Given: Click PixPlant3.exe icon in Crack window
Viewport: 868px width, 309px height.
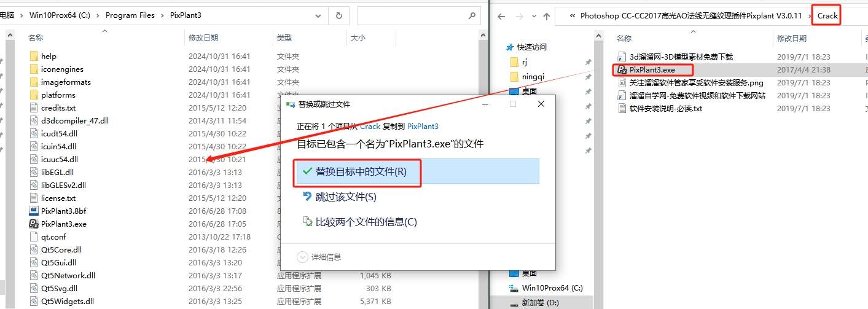Looking at the screenshot, I should pyautogui.click(x=622, y=69).
